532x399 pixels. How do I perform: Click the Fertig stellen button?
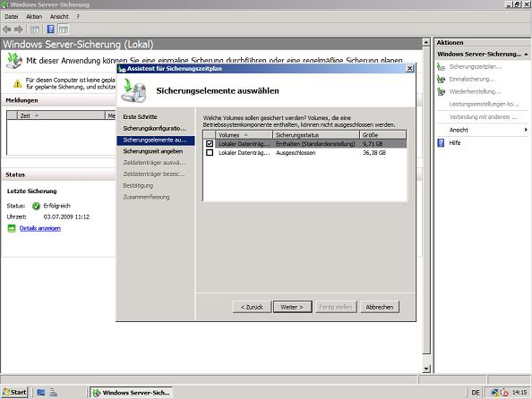(336, 307)
